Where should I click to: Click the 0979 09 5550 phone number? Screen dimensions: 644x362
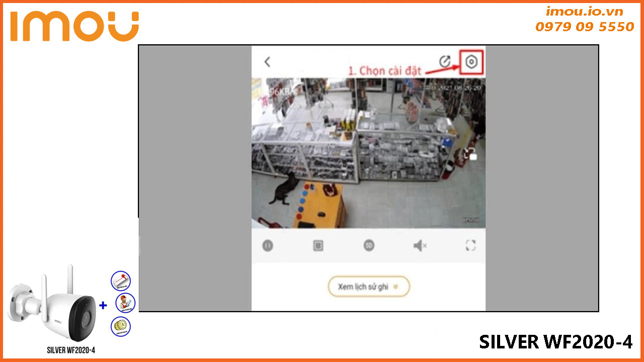(585, 27)
